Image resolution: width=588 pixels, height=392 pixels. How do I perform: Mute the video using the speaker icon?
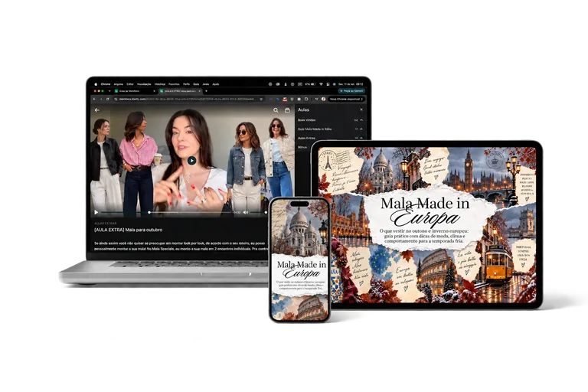(246, 212)
